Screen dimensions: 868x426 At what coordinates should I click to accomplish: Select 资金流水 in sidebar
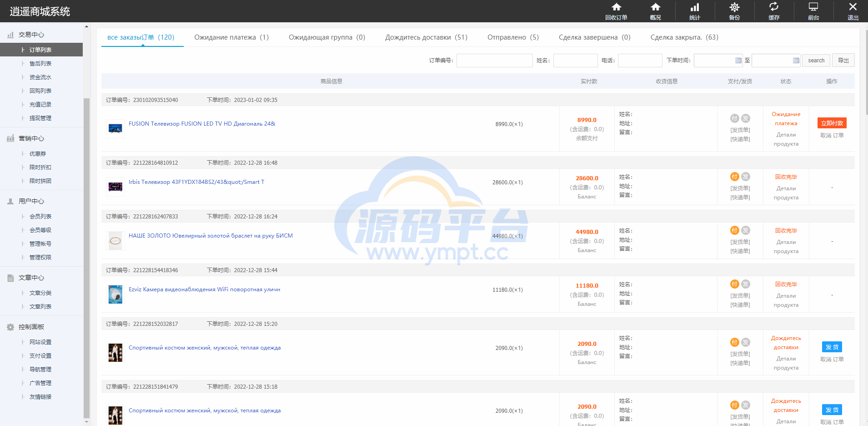40,77
